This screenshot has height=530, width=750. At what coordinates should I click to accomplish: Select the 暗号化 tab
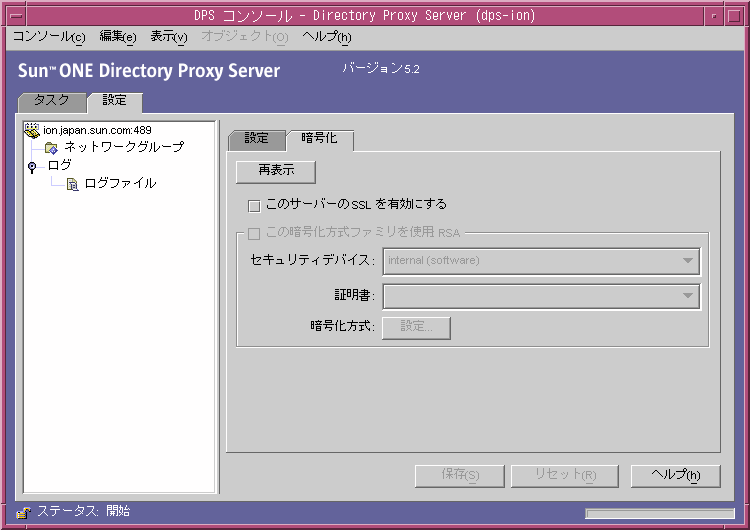tap(320, 139)
